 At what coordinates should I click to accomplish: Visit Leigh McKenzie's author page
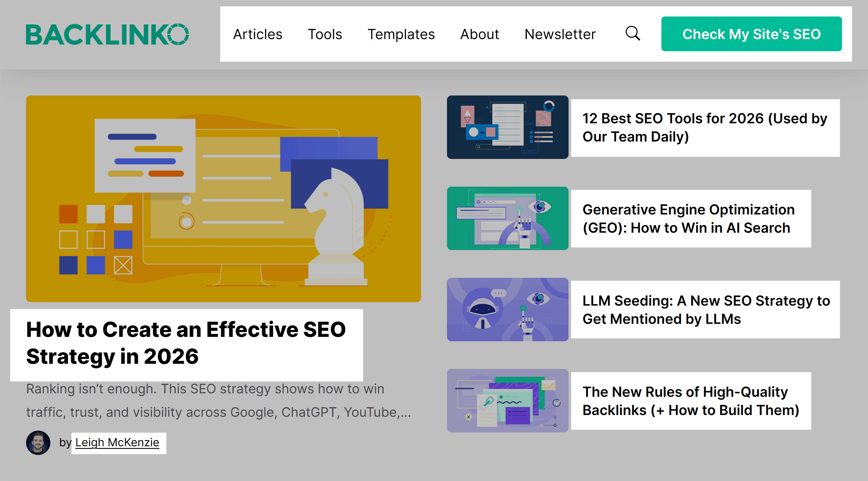coord(117,442)
